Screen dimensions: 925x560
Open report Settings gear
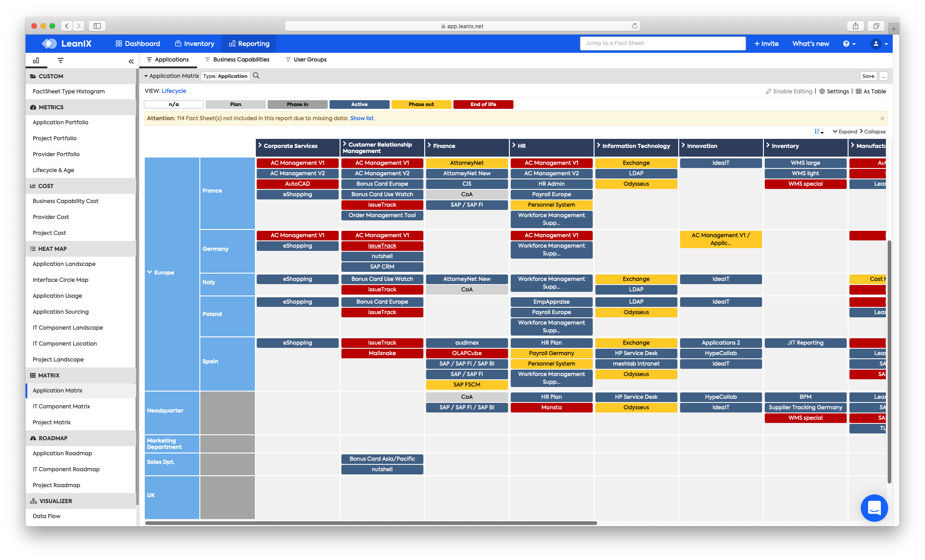click(834, 92)
